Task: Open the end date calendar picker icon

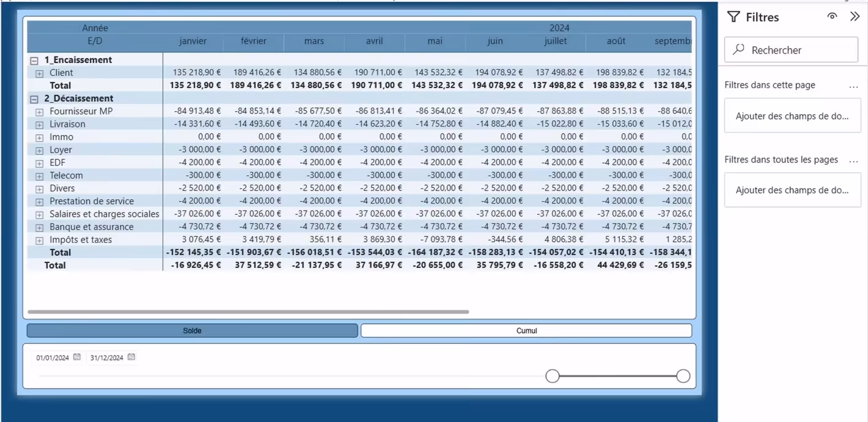Action: (x=131, y=357)
